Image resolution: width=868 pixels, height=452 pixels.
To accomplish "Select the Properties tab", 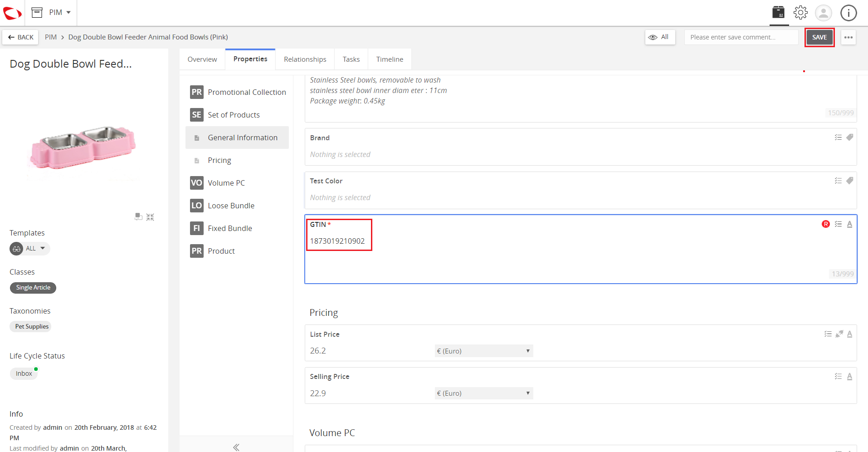I will coord(250,59).
